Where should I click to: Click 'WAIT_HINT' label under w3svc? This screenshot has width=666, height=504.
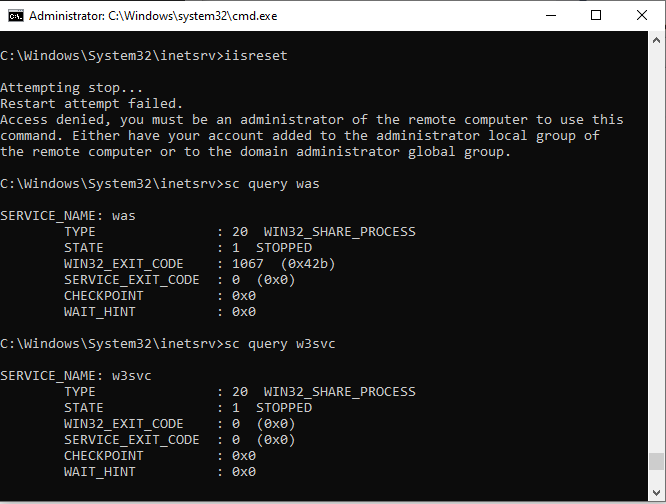pos(99,472)
